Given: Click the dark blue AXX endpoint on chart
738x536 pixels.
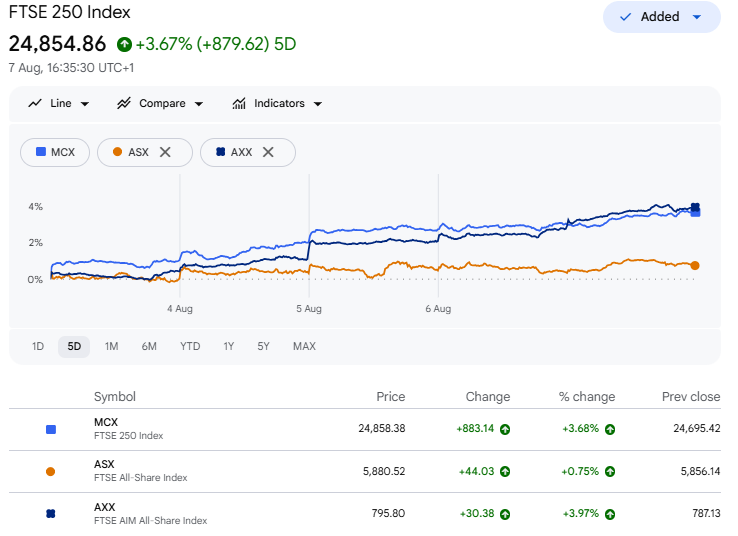Looking at the screenshot, I should pyautogui.click(x=695, y=207).
